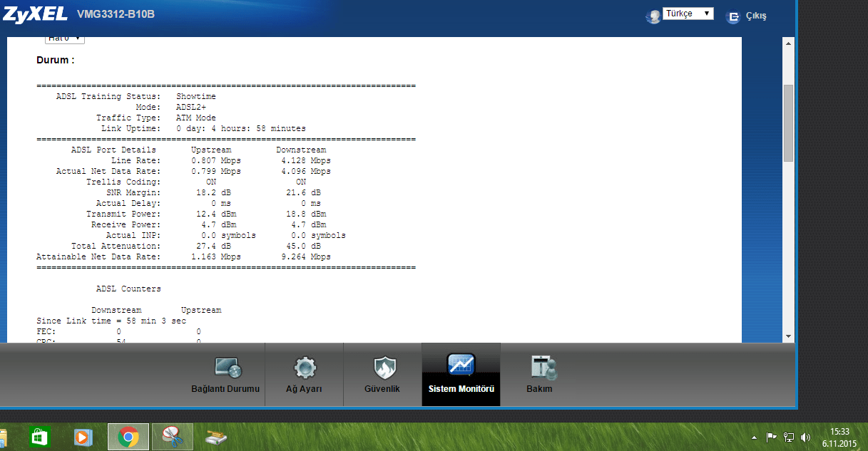Click the ADSL2+ mode value
Screen dimensions: 868x451
(191, 107)
